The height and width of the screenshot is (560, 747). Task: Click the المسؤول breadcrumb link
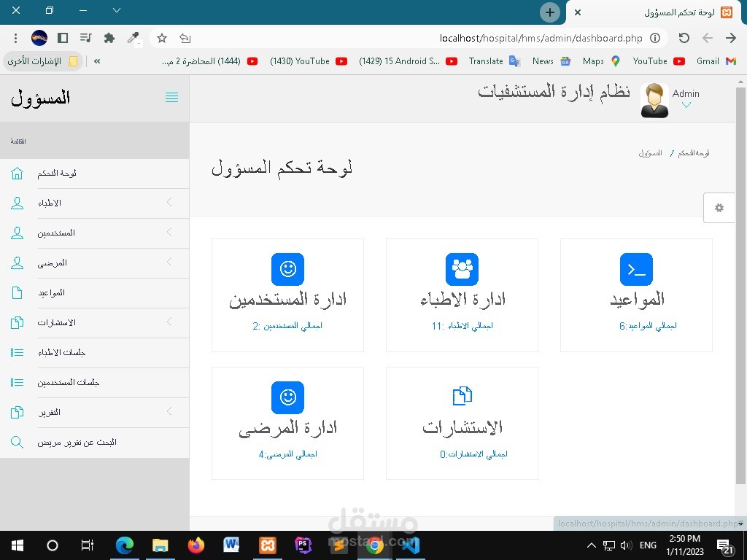tap(650, 153)
